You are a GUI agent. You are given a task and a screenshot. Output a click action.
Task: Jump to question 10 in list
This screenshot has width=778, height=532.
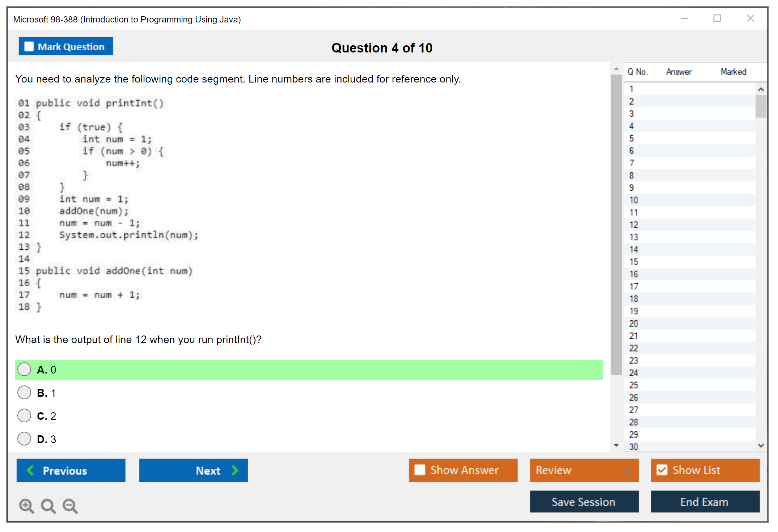(x=634, y=200)
